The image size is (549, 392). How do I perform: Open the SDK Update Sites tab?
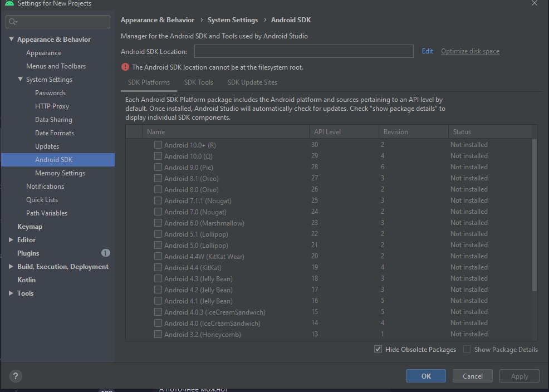point(252,82)
